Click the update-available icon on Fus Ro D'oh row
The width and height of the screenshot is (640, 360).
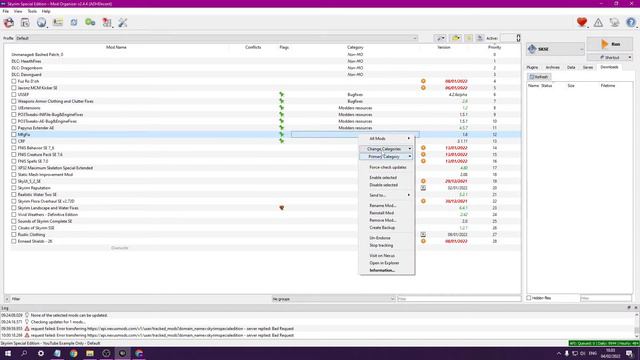pyautogui.click(x=423, y=81)
